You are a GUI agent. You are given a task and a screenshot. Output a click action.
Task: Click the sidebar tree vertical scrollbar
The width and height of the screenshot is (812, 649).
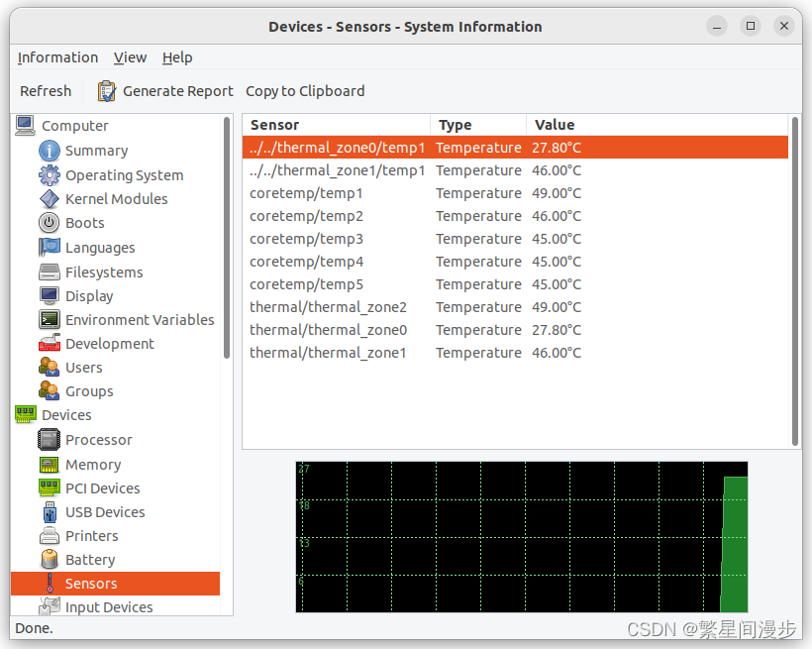click(x=227, y=238)
